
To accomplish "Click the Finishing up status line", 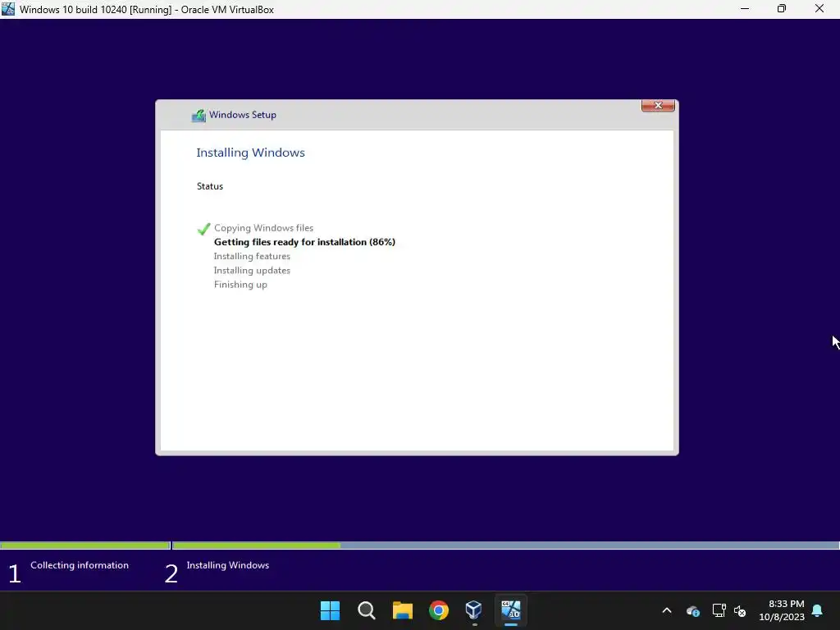I will 240,285.
